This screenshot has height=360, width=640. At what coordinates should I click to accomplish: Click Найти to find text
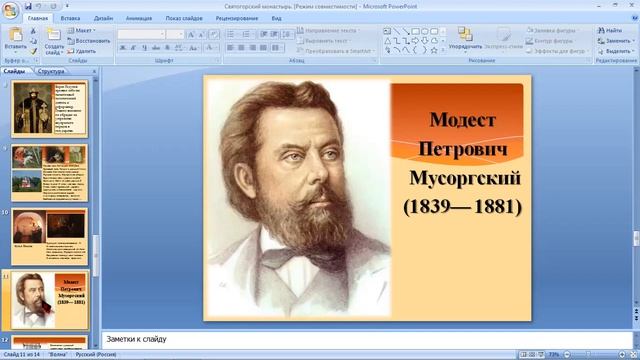(x=610, y=31)
